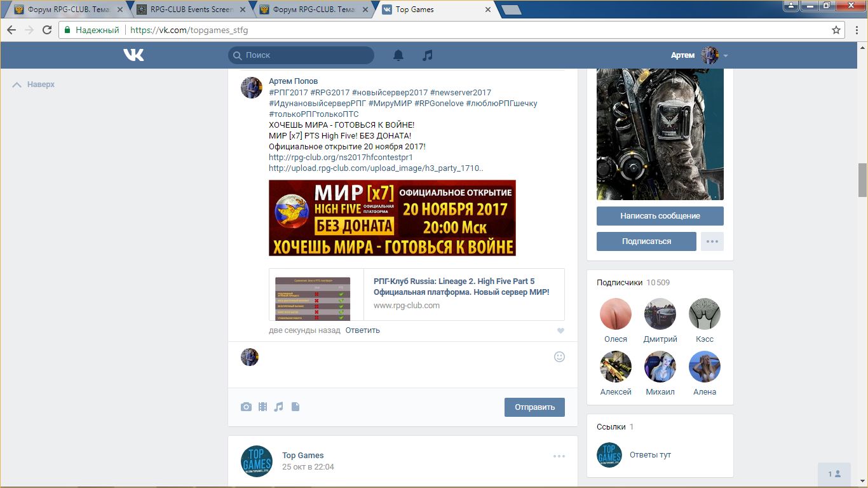This screenshot has width=868, height=488.
Task: Open the more actions ellipsis button
Action: tap(712, 241)
